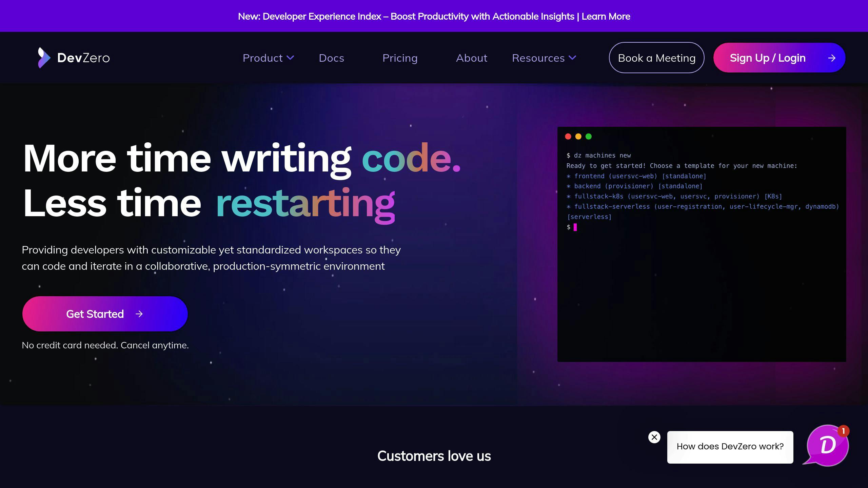Click the Docs navigation link
Image resolution: width=868 pixels, height=488 pixels.
coord(332,58)
